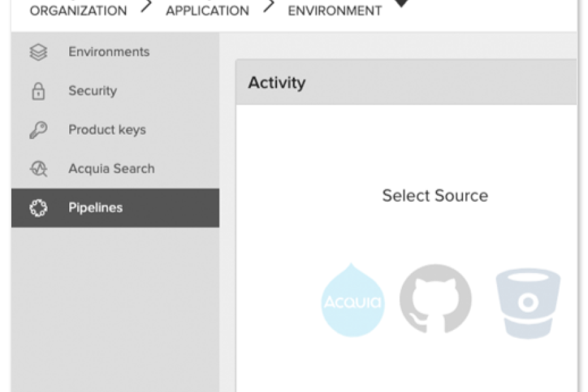Image resolution: width=588 pixels, height=392 pixels.
Task: Click the Pipelines circular icon
Action: (39, 208)
